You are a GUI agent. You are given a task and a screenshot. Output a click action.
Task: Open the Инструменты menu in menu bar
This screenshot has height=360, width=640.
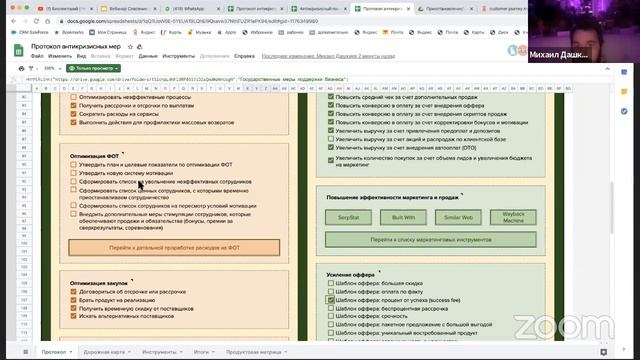tap(178, 56)
